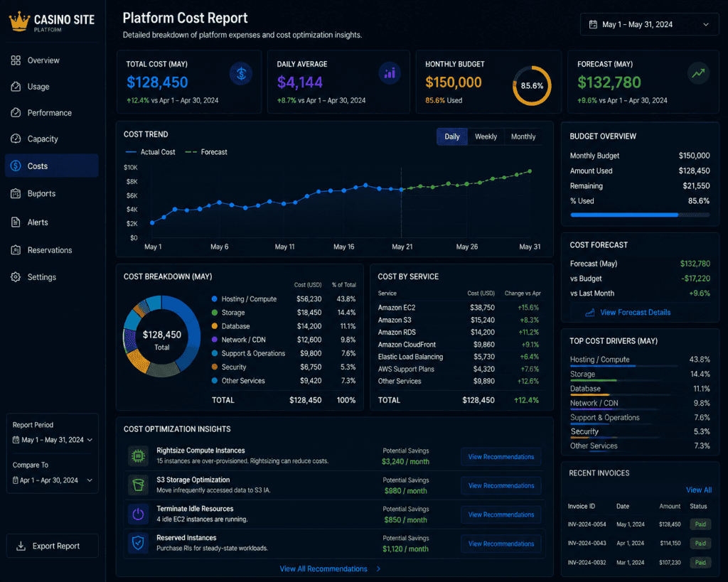The width and height of the screenshot is (728, 582).
Task: Click the Forecast trend arrow icon
Action: coord(698,73)
